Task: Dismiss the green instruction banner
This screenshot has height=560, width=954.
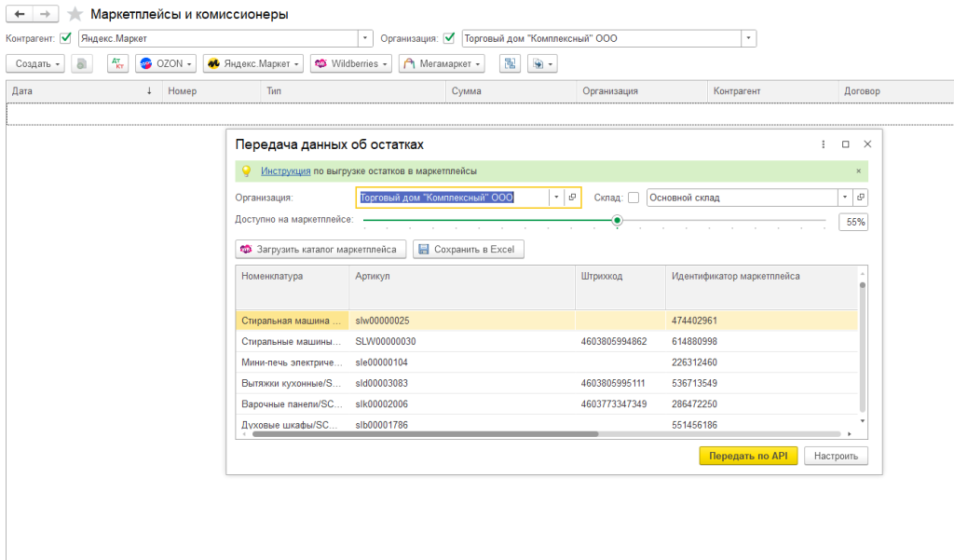Action: point(858,171)
